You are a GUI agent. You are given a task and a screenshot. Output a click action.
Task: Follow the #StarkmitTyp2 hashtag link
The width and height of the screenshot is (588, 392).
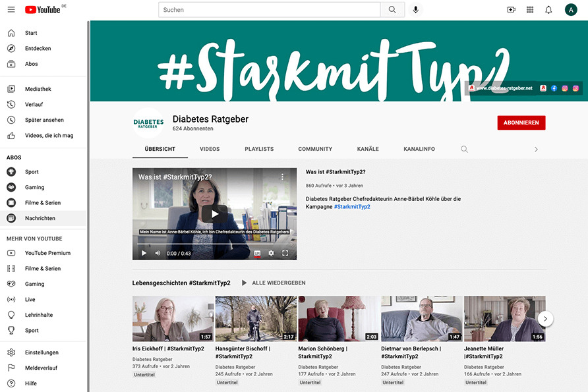pyautogui.click(x=352, y=207)
